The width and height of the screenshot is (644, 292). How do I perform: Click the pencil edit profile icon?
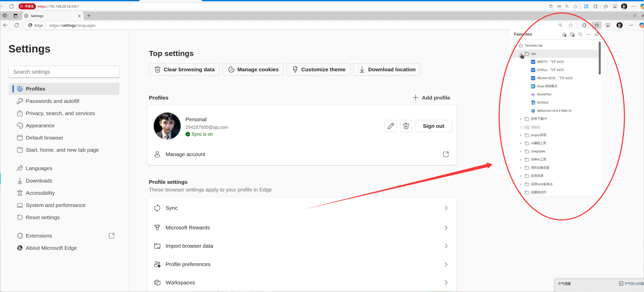click(391, 126)
